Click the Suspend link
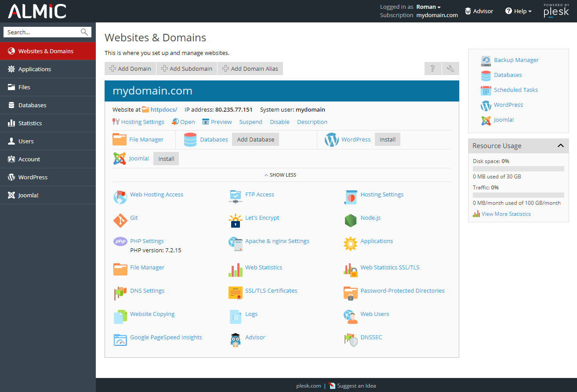The width and height of the screenshot is (577, 392). [251, 122]
